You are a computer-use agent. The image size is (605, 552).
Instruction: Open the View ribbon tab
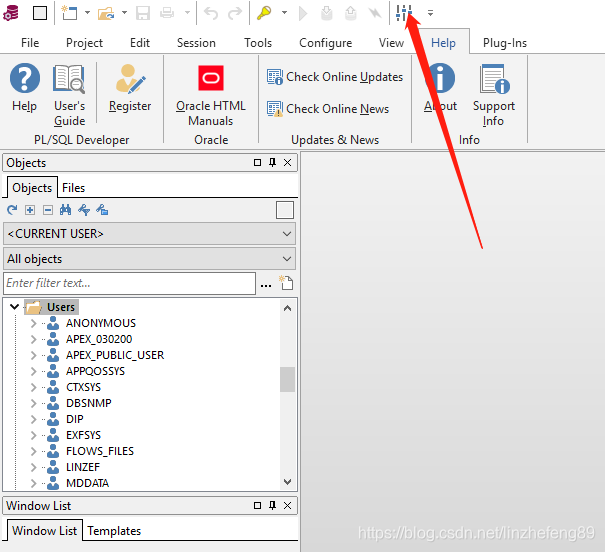391,42
